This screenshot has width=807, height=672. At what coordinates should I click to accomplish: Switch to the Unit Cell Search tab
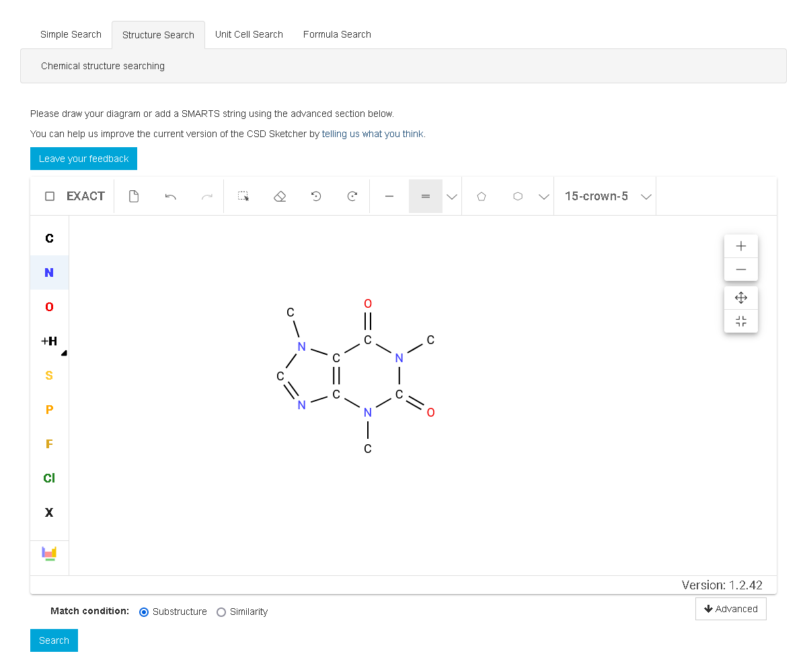click(x=249, y=34)
